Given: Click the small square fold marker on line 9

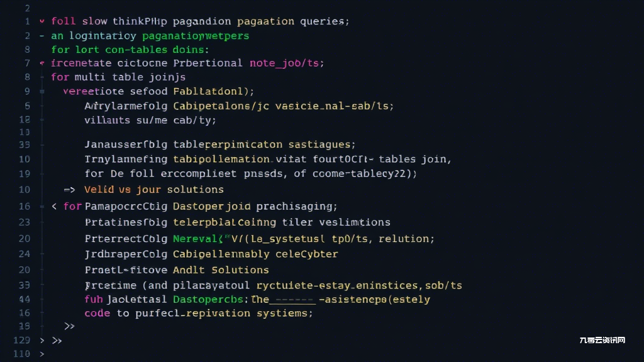Looking at the screenshot, I should pyautogui.click(x=42, y=91).
